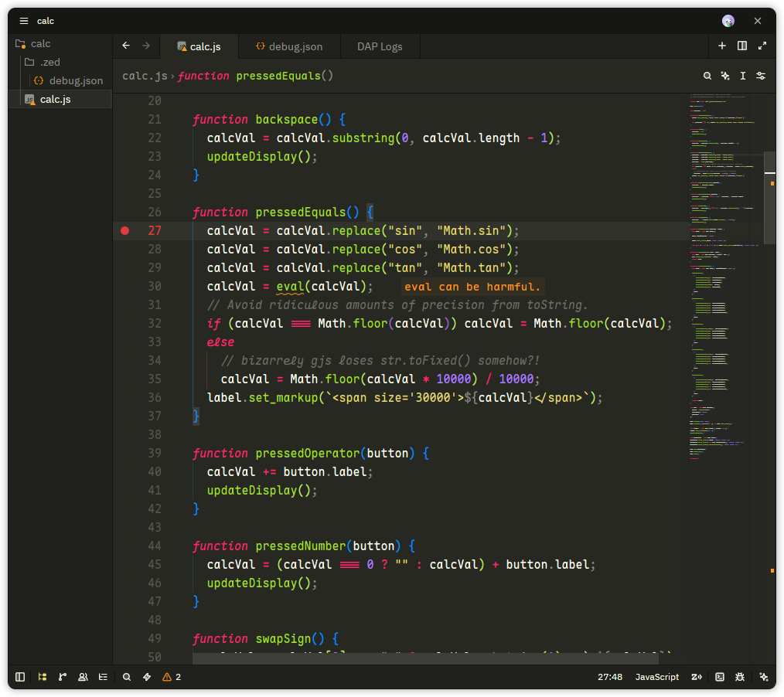Click calc.js in the breadcrumb
The width and height of the screenshot is (784, 697).
(145, 76)
